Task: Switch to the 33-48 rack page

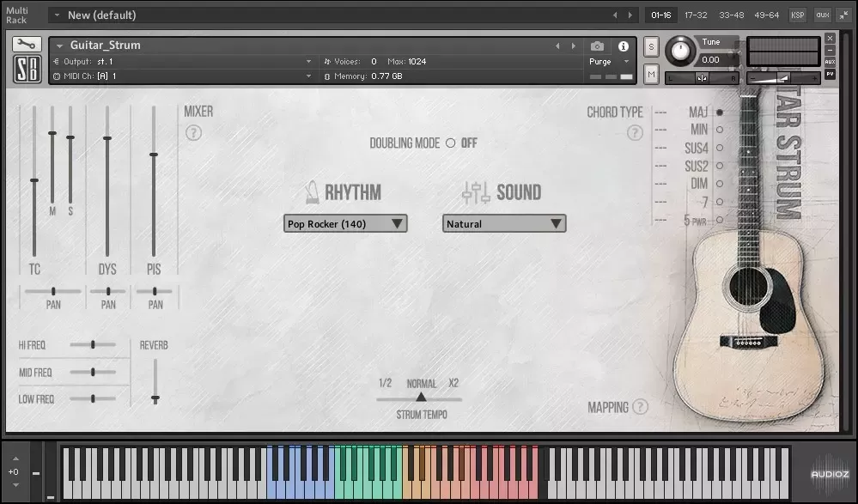Action: 732,15
